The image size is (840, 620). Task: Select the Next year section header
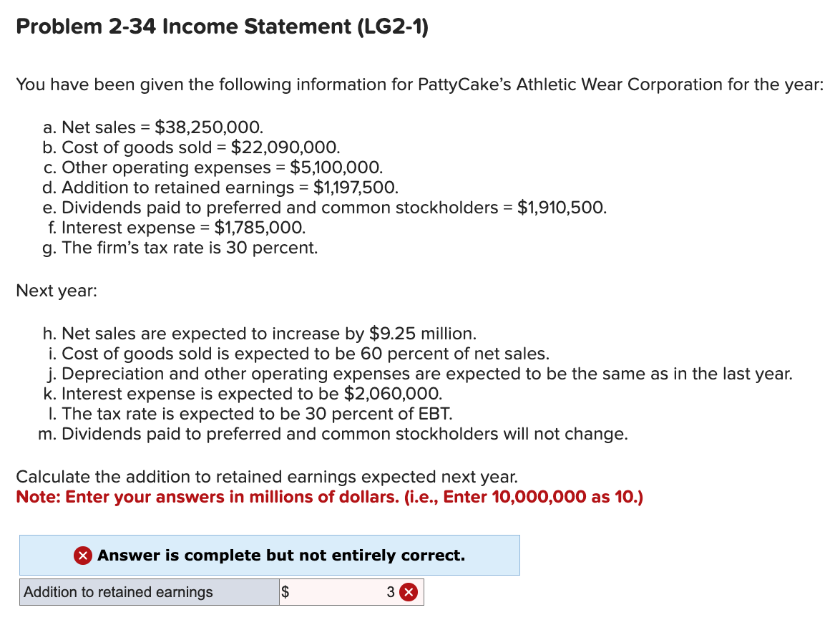(56, 291)
